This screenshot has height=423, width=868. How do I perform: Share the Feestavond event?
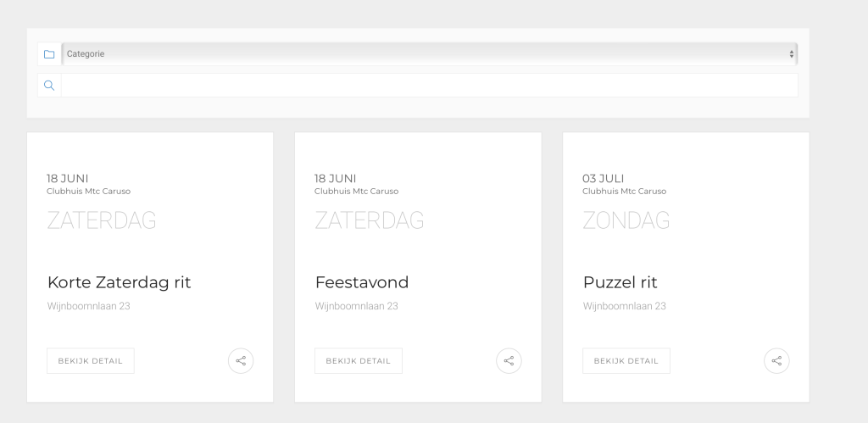point(509,361)
